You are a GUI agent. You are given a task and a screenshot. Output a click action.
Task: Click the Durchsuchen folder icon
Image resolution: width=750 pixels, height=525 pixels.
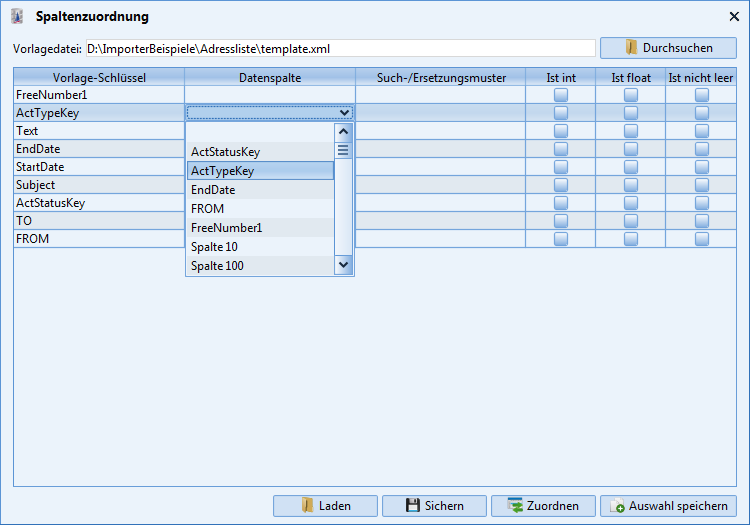pyautogui.click(x=631, y=48)
